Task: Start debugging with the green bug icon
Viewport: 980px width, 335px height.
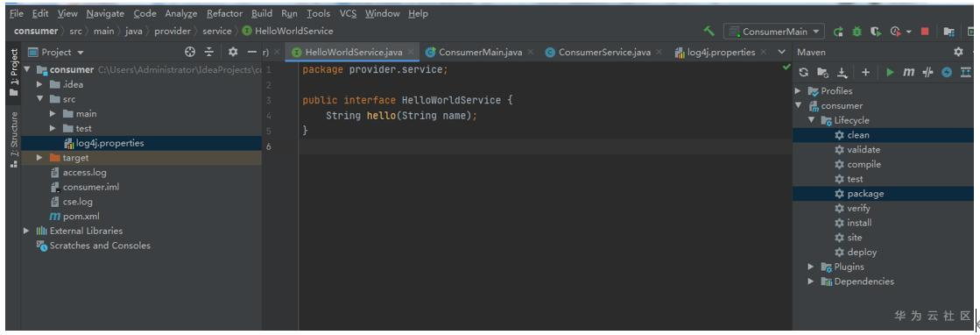Action: 857,32
